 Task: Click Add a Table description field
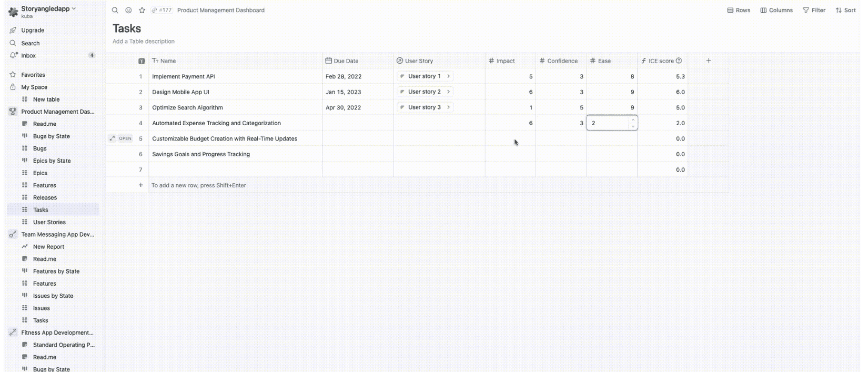coord(144,42)
